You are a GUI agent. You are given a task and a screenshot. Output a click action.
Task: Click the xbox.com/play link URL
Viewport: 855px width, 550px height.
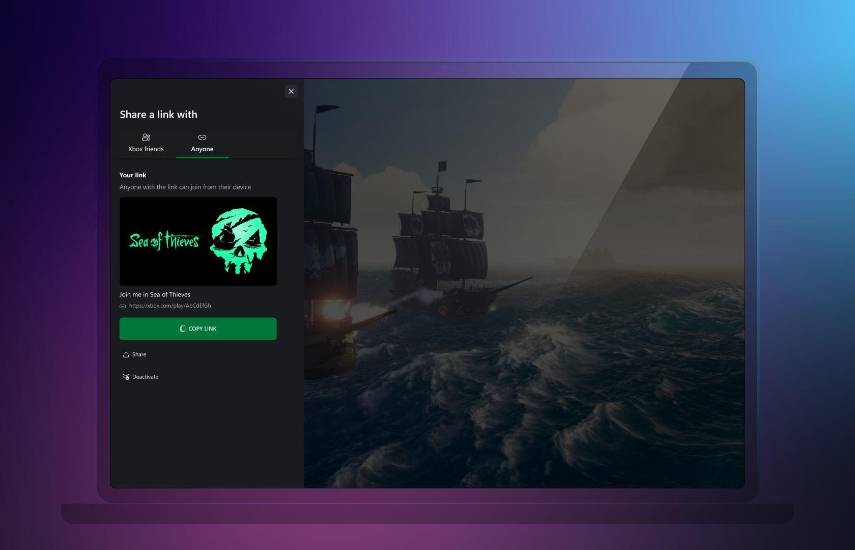pos(171,306)
